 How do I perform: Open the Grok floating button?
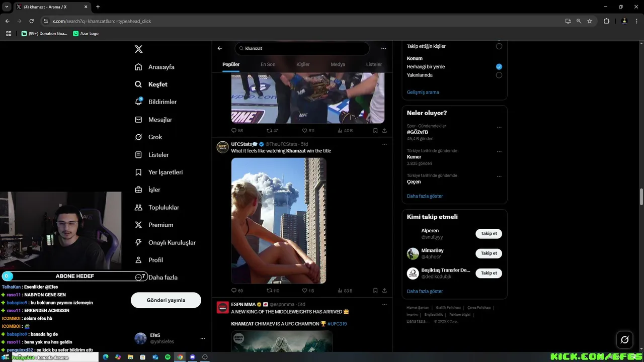[624, 340]
